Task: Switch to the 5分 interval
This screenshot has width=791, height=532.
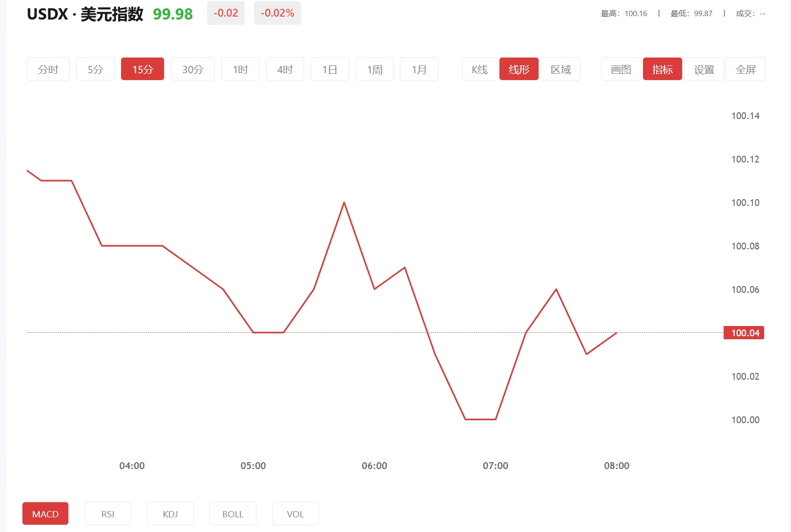Action: [95, 69]
